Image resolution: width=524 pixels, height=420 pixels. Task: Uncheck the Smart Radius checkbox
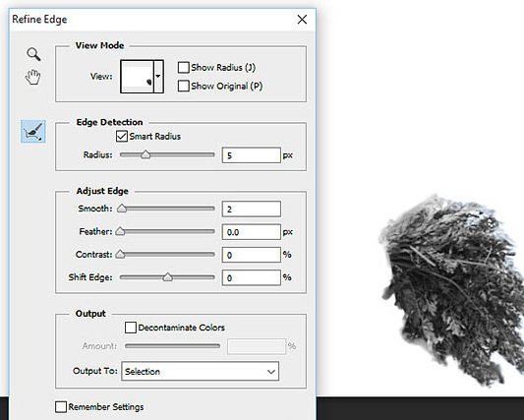[122, 136]
